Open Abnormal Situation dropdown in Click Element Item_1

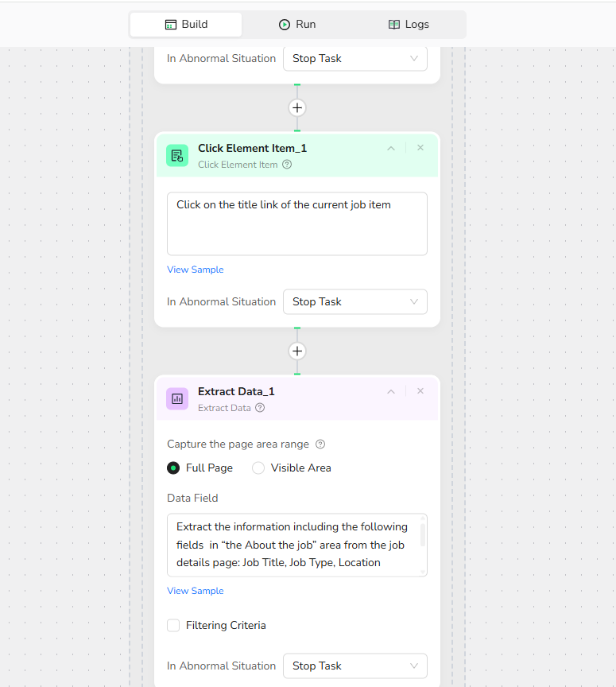click(x=354, y=302)
